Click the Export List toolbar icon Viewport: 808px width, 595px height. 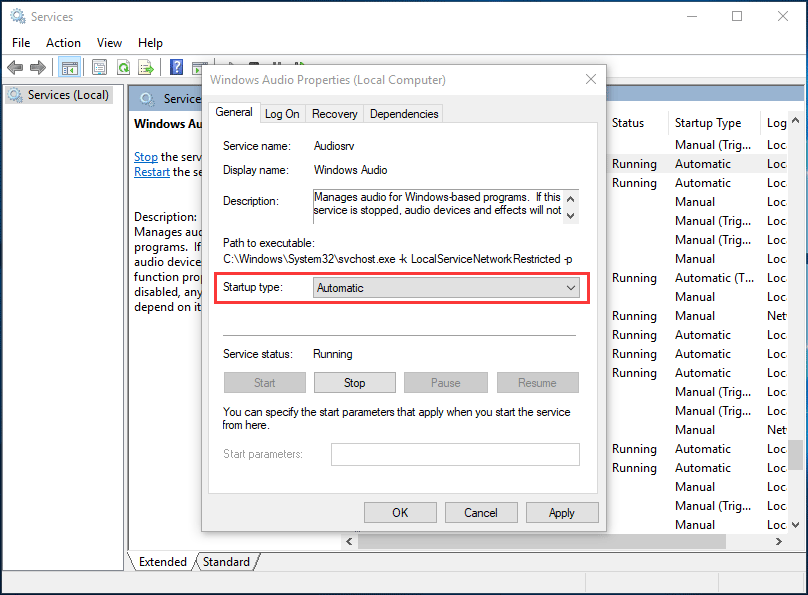tap(146, 67)
